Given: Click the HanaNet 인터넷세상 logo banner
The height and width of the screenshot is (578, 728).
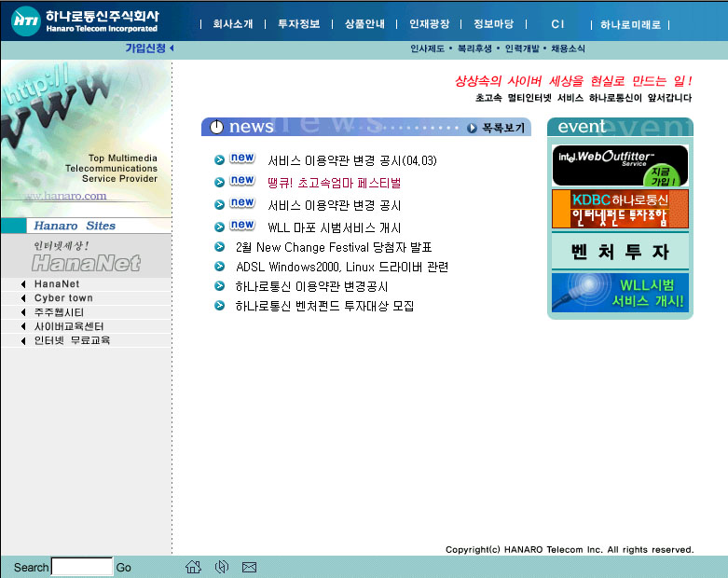Looking at the screenshot, I should point(87,256).
